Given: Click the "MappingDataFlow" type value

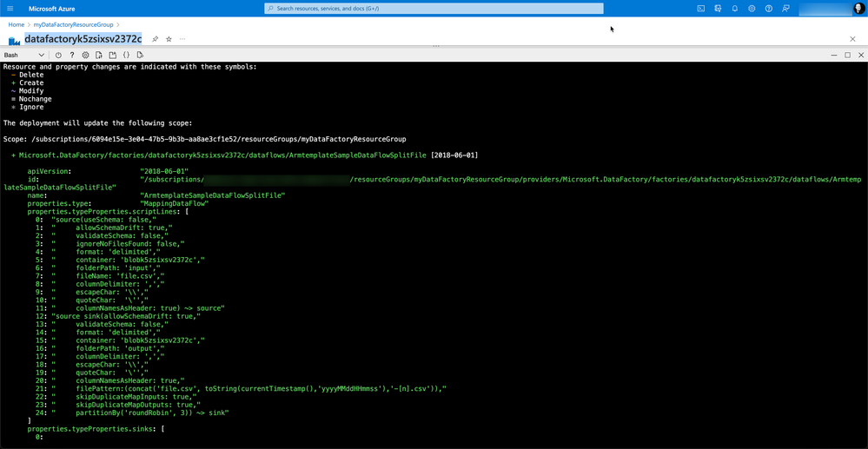Looking at the screenshot, I should click(x=174, y=204).
